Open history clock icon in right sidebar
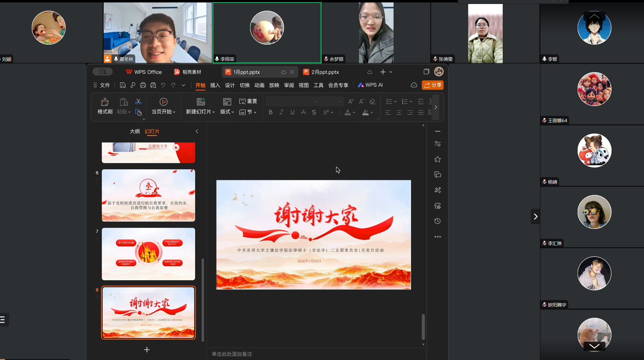Viewport: 644px width, 360px height. (438, 221)
